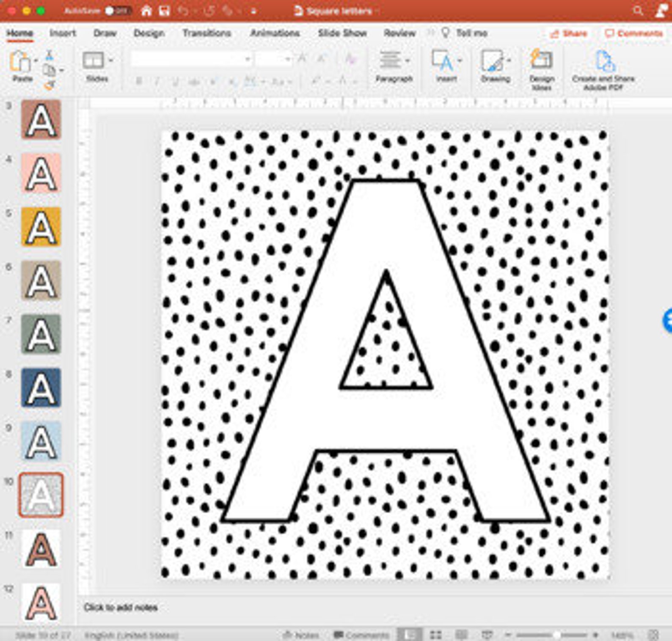
Task: Click the Redo arrow icon
Action: pyautogui.click(x=209, y=11)
